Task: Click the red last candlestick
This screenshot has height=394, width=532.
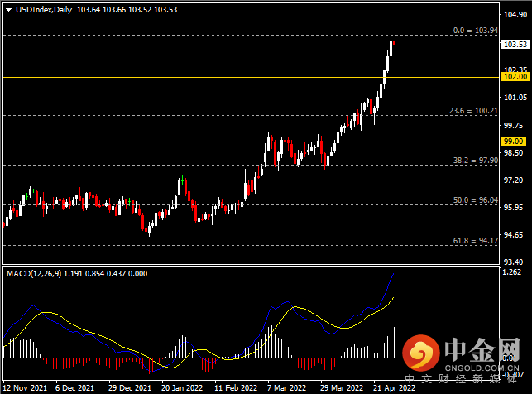Action: (395, 43)
